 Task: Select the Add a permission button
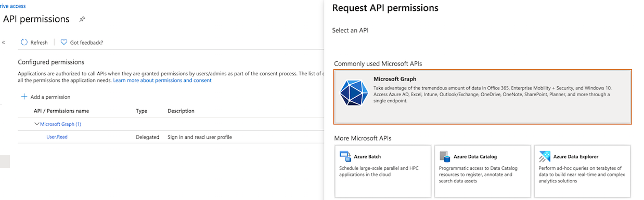coord(45,97)
